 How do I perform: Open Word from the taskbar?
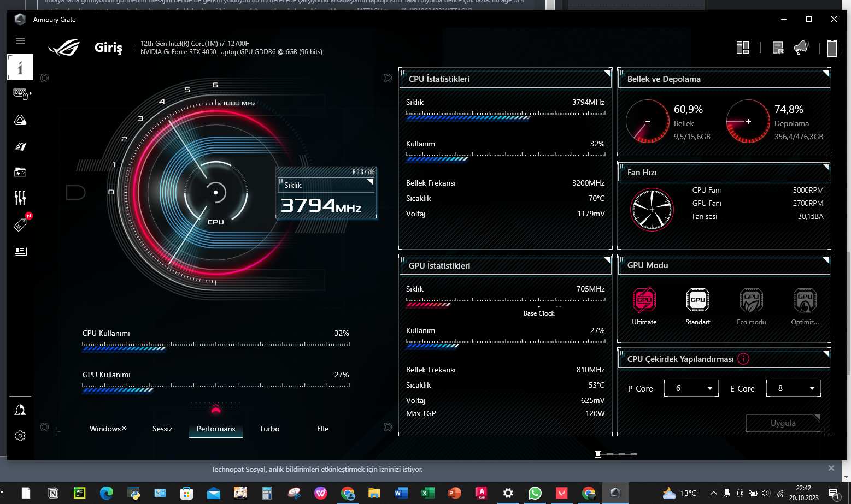tap(401, 493)
